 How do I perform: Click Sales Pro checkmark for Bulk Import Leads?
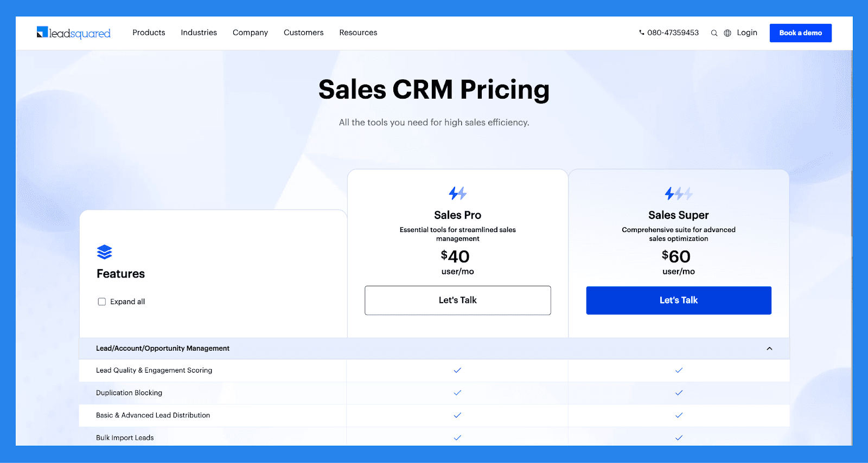(457, 438)
